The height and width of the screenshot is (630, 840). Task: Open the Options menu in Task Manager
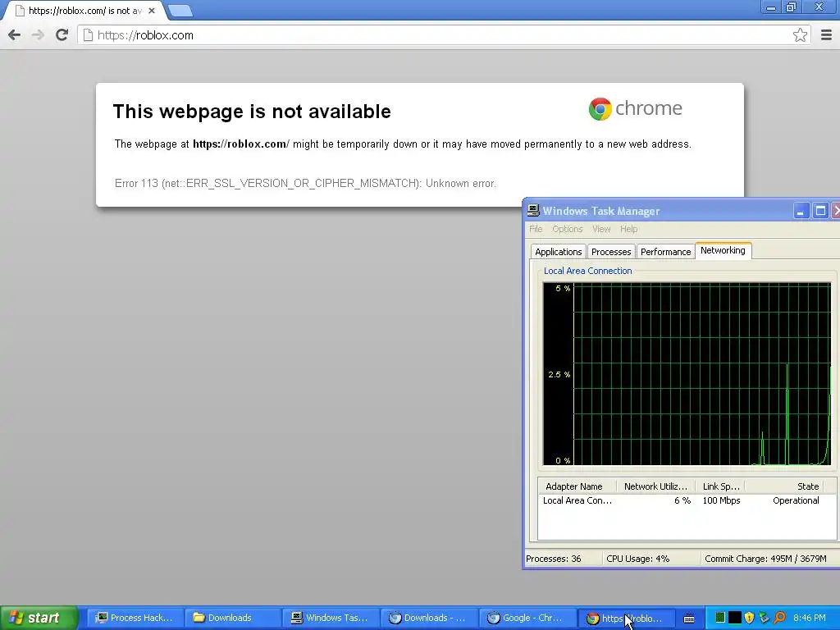coord(568,229)
